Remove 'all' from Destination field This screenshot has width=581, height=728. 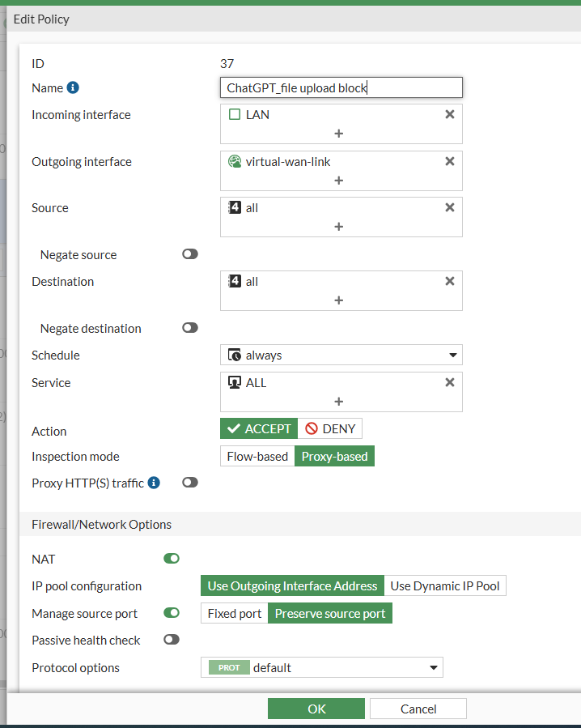pyautogui.click(x=450, y=281)
